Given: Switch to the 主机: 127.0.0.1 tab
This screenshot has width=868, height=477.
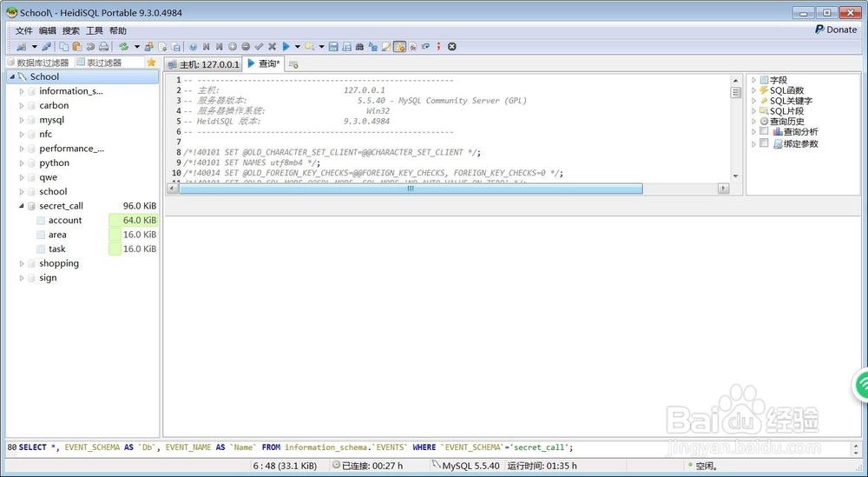Looking at the screenshot, I should (x=203, y=64).
